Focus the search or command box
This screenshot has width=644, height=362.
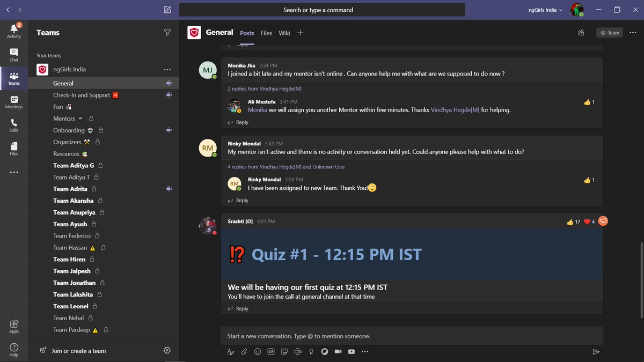point(322,10)
